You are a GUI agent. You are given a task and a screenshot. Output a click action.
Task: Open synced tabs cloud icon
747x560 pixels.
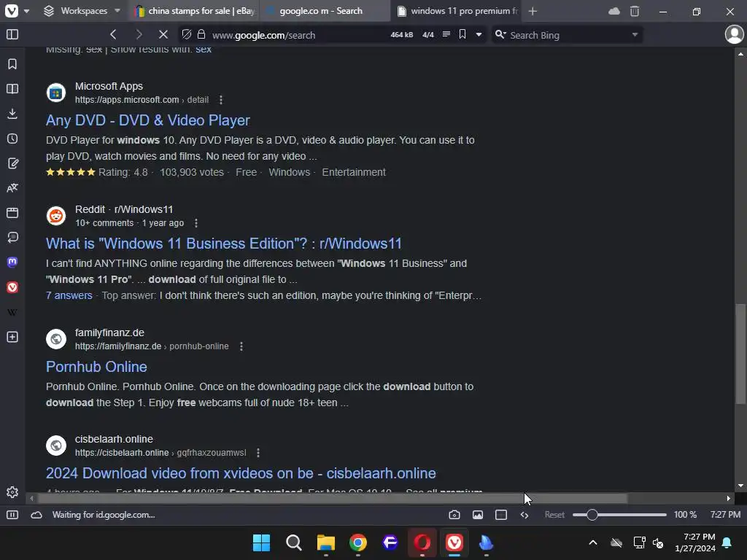pos(614,10)
